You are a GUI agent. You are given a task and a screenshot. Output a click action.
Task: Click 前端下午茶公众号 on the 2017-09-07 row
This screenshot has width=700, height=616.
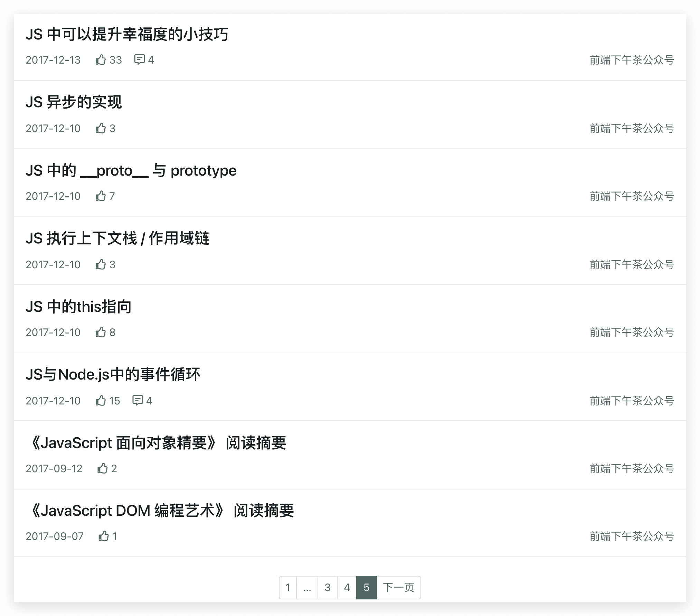(x=632, y=536)
